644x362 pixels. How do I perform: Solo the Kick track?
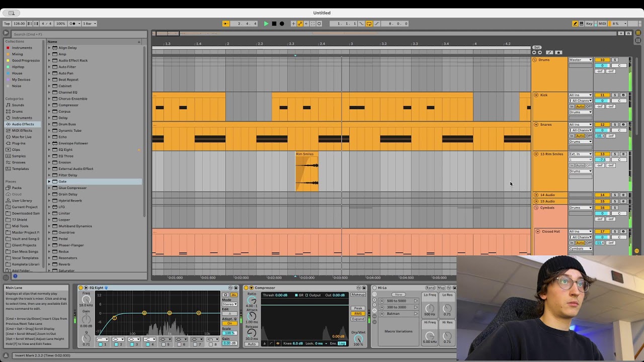click(615, 95)
